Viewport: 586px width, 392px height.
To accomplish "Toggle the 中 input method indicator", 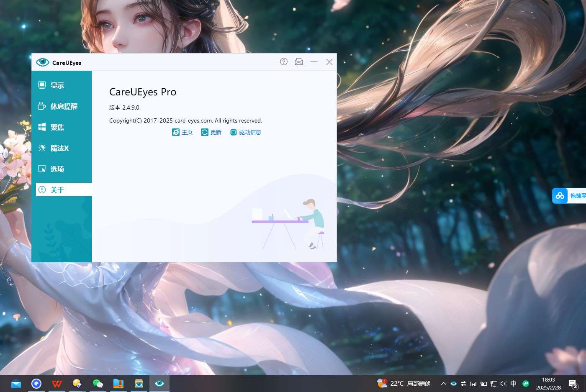I will pos(514,384).
